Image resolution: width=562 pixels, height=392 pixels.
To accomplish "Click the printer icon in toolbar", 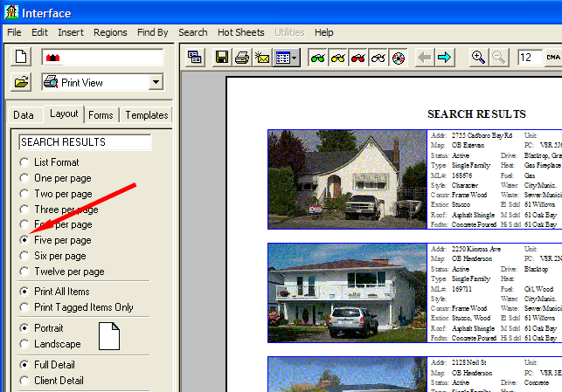I will pos(242,58).
